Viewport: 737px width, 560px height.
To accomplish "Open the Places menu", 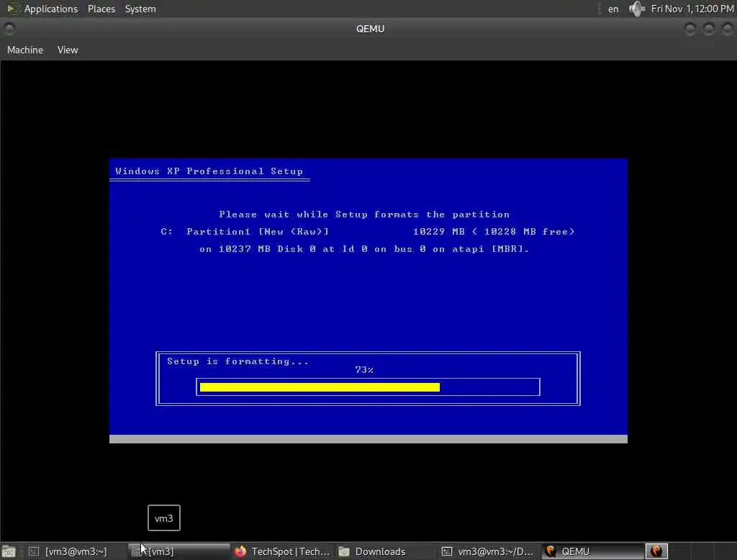I will [101, 9].
